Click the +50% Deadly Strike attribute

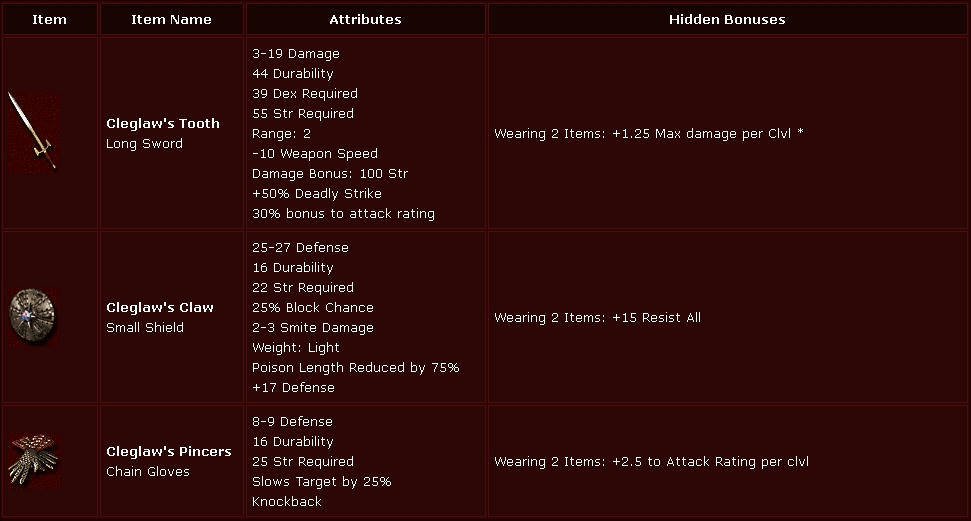tap(316, 193)
